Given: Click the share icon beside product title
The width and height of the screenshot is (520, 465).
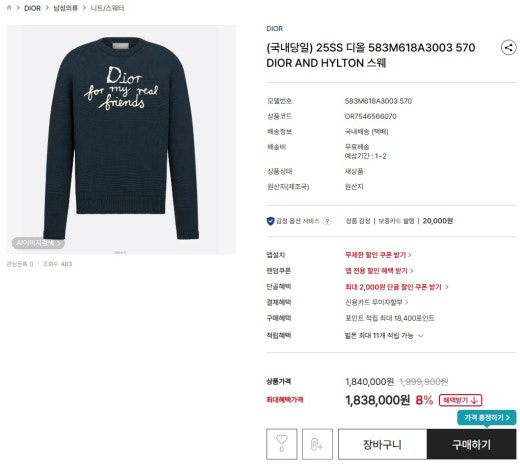Looking at the screenshot, I should pyautogui.click(x=508, y=48).
